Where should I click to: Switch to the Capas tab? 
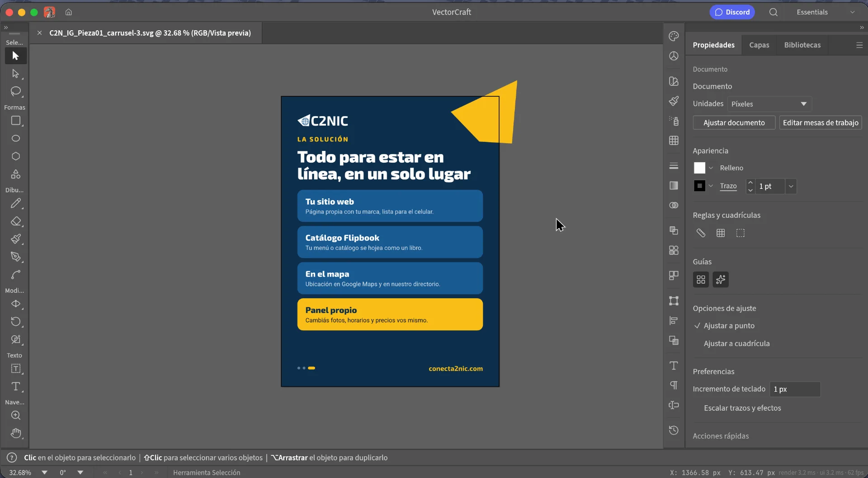pos(759,45)
